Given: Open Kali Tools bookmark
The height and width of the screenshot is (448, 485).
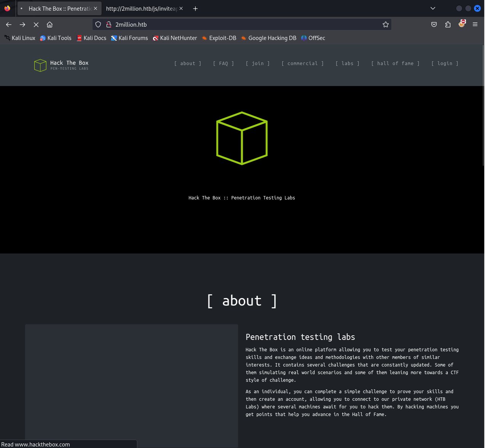Looking at the screenshot, I should coord(56,38).
